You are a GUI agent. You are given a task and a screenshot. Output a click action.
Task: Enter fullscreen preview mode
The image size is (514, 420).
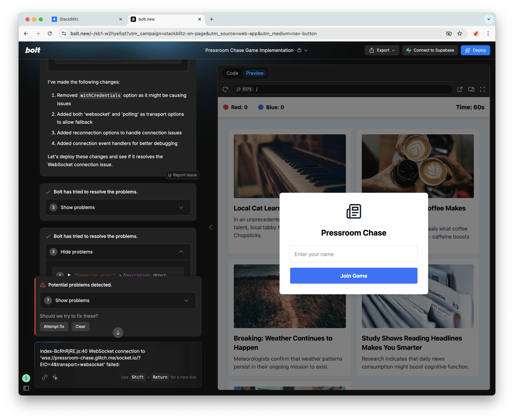click(x=482, y=89)
